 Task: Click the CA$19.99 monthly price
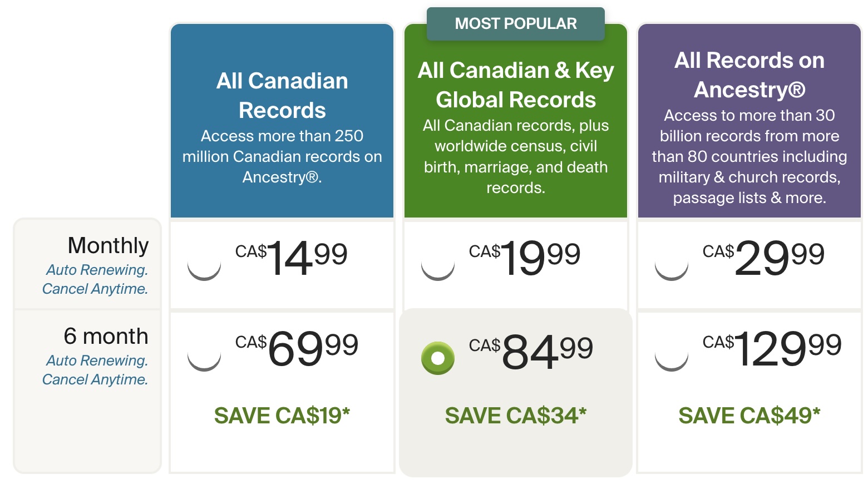(x=525, y=258)
